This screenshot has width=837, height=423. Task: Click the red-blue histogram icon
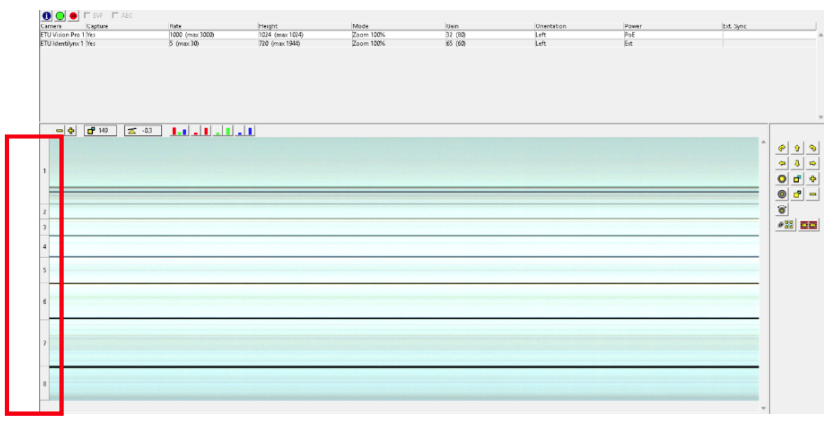tap(180, 131)
